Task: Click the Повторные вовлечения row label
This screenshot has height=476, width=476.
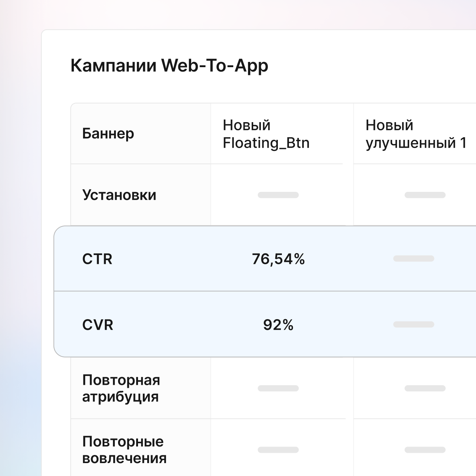Action: tap(124, 450)
